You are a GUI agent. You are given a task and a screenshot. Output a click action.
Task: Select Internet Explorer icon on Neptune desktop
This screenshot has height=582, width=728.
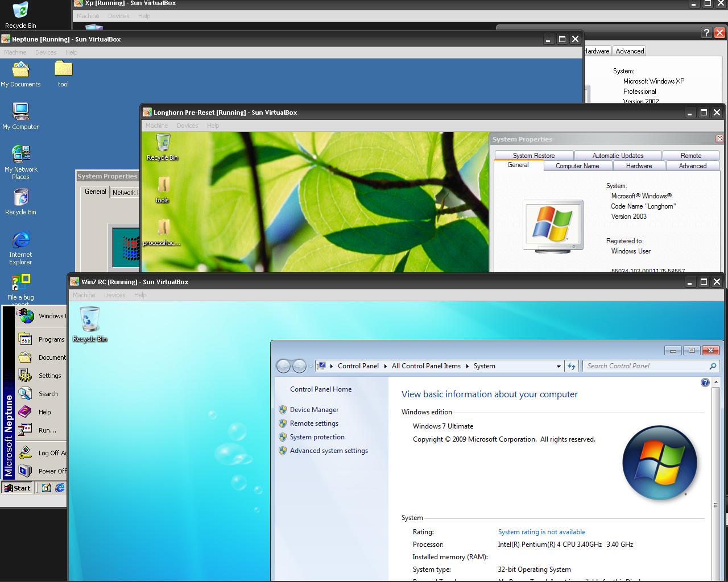click(20, 248)
